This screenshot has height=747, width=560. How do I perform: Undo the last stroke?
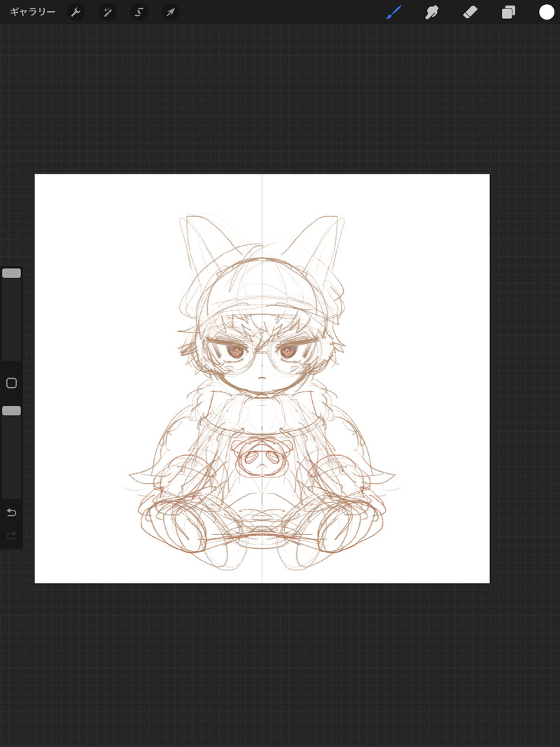point(11,512)
